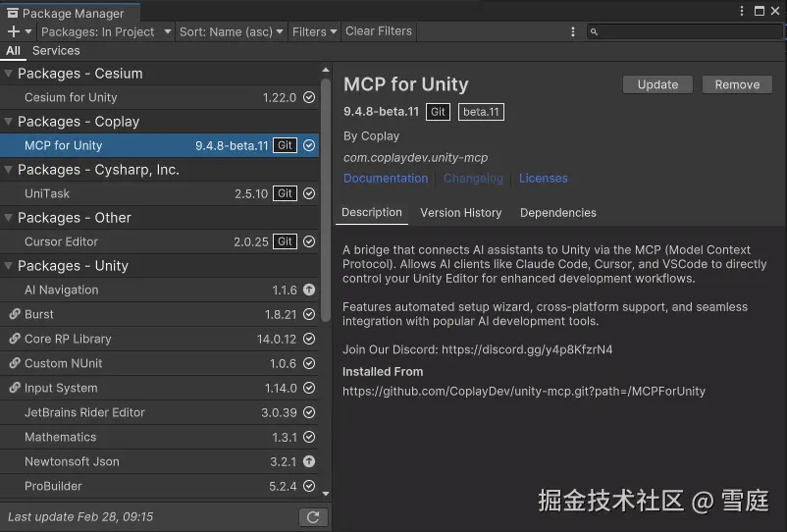Image resolution: width=787 pixels, height=532 pixels.
Task: Open the Sort: Name (asc) dropdown
Action: (x=231, y=31)
